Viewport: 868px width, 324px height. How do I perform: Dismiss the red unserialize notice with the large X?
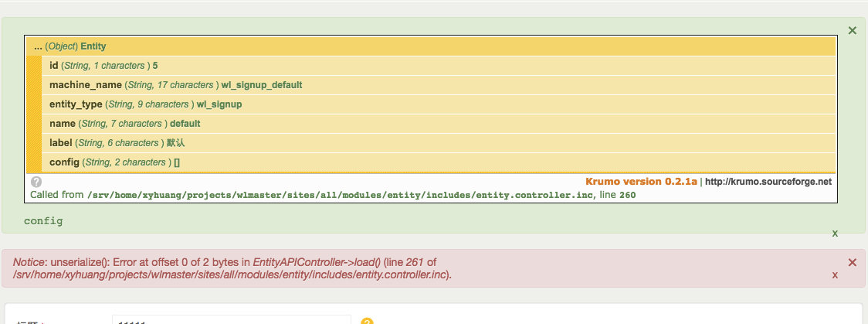(853, 262)
